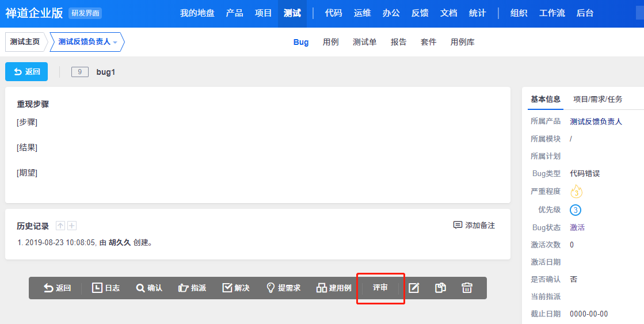Click 确认 confirm bug in toolbar
644x324 pixels.
click(149, 288)
